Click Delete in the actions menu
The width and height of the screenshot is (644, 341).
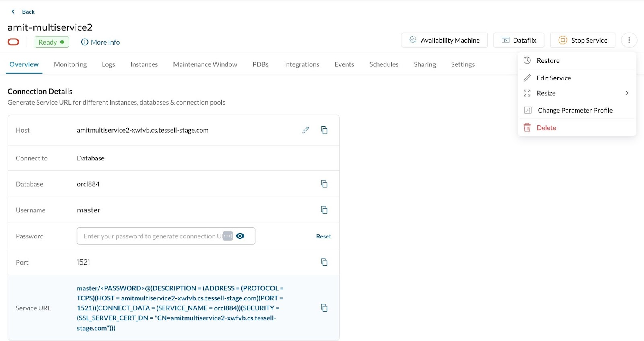coord(546,128)
